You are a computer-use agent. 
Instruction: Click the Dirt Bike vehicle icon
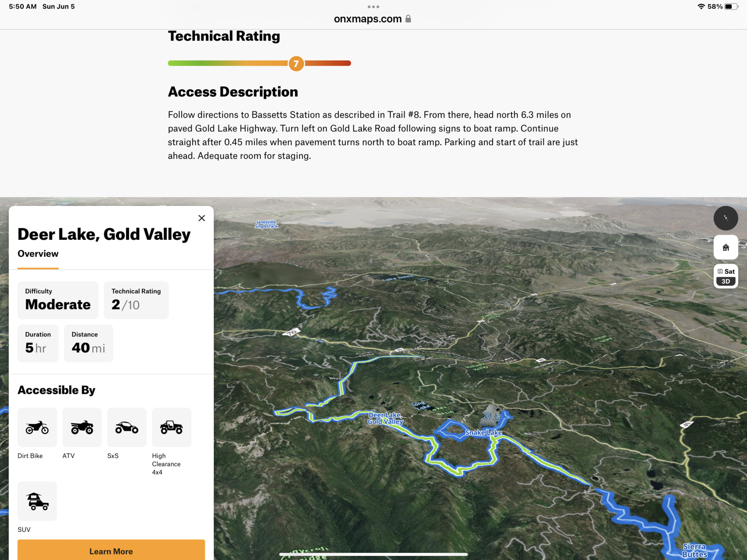pos(37,427)
